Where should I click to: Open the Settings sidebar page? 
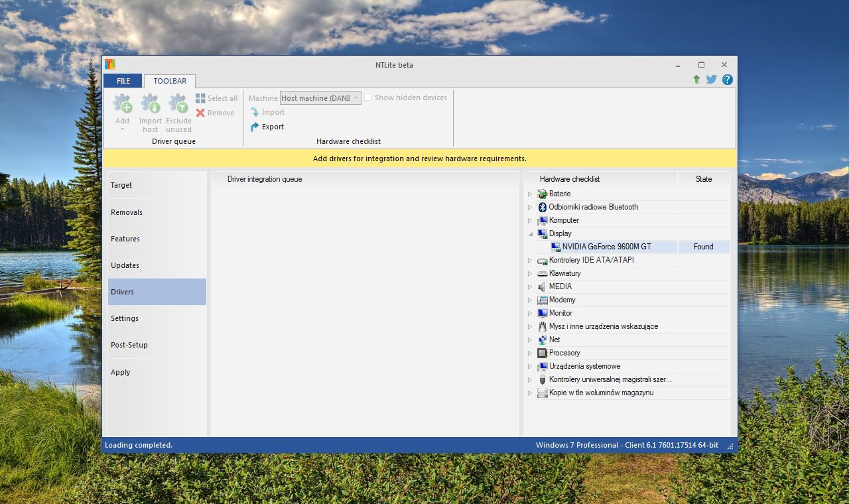pos(157,318)
